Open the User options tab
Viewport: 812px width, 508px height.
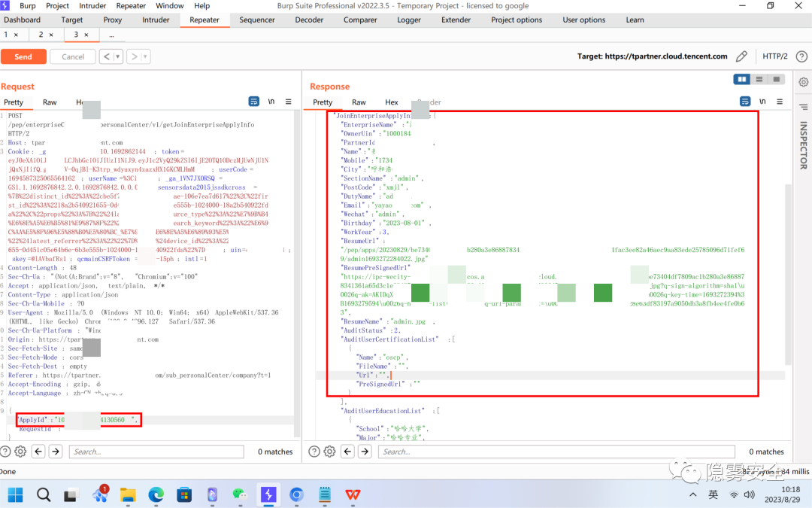583,20
